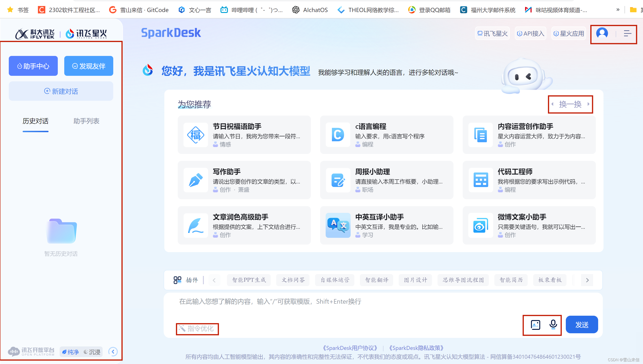Click the 代码工程师 grid icon
643x364 pixels.
pos(480,180)
